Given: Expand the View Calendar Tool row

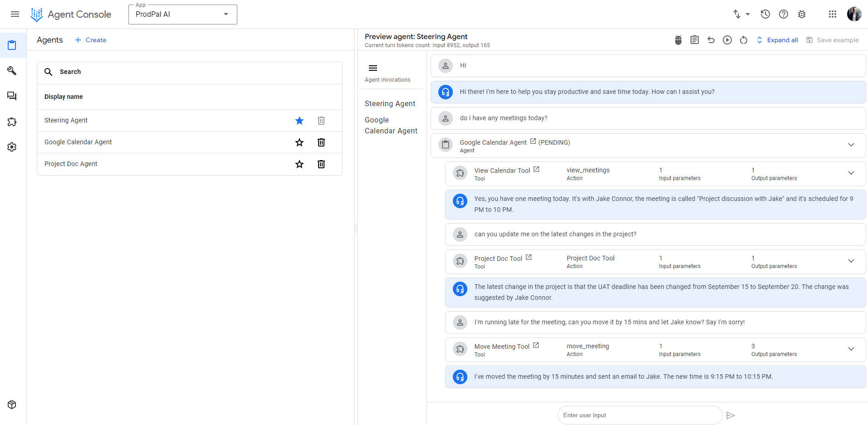Looking at the screenshot, I should click(851, 173).
